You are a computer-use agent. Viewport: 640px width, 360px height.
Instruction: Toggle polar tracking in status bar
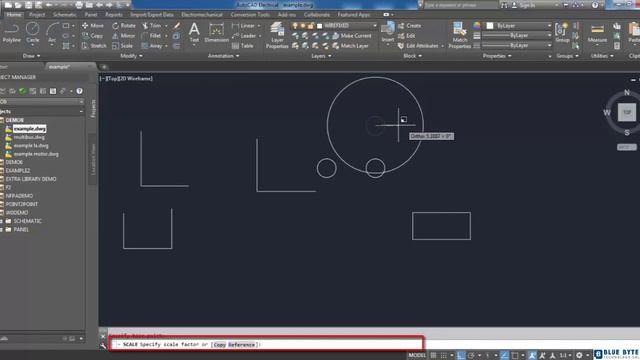click(x=471, y=356)
